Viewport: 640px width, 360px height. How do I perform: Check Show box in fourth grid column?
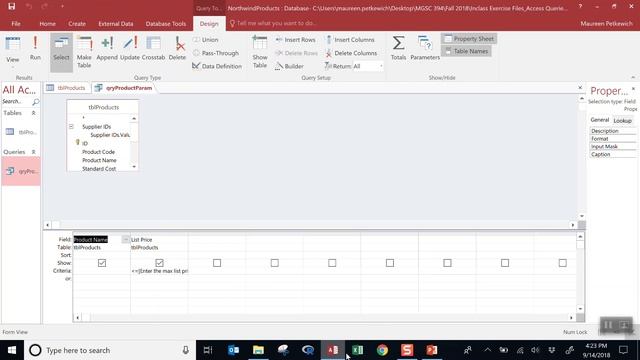tap(275, 263)
